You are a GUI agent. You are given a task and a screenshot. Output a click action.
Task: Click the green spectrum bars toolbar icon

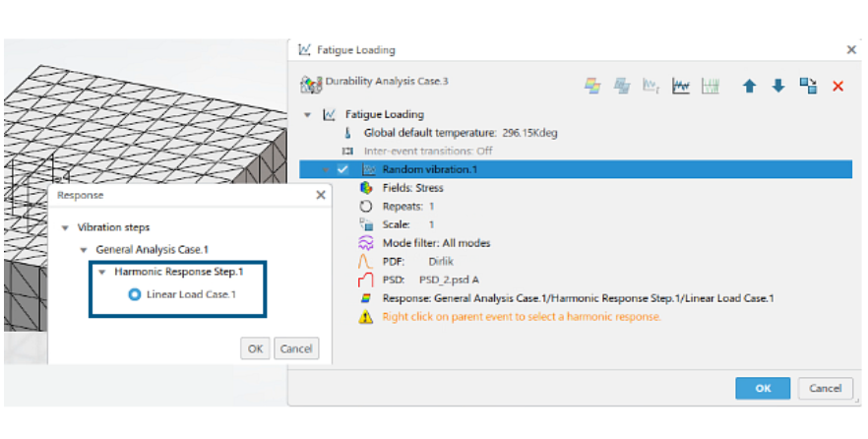(x=710, y=87)
